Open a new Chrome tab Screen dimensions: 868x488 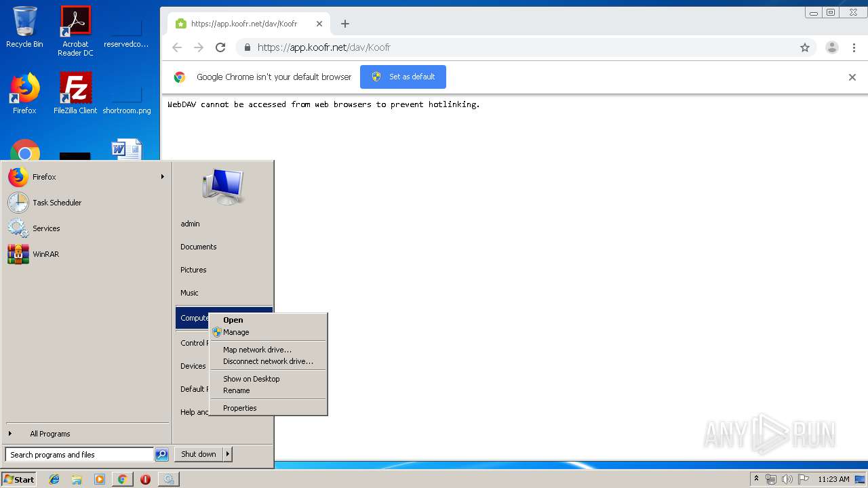click(x=344, y=24)
